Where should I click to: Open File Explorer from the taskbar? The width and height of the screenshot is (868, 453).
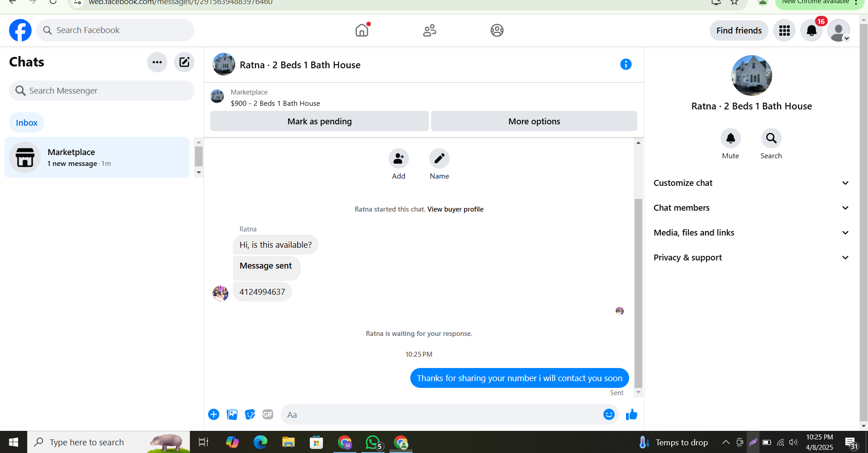(288, 442)
